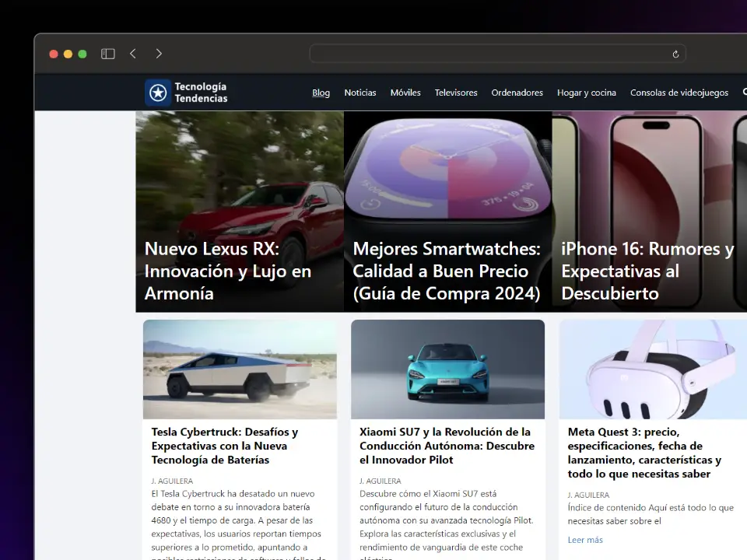The height and width of the screenshot is (560, 747).
Task: Toggle the browser sidebar panel
Action: pos(107,54)
